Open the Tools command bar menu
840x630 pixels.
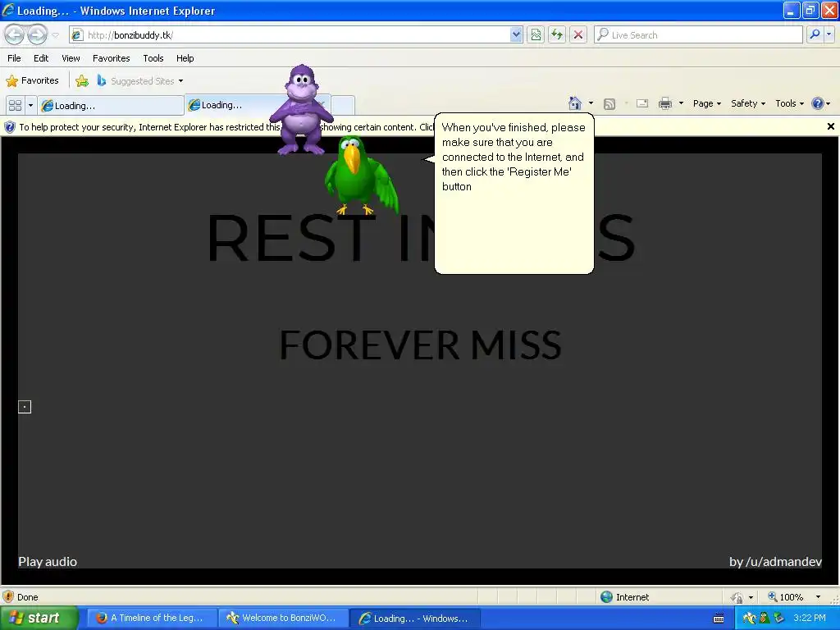789,103
